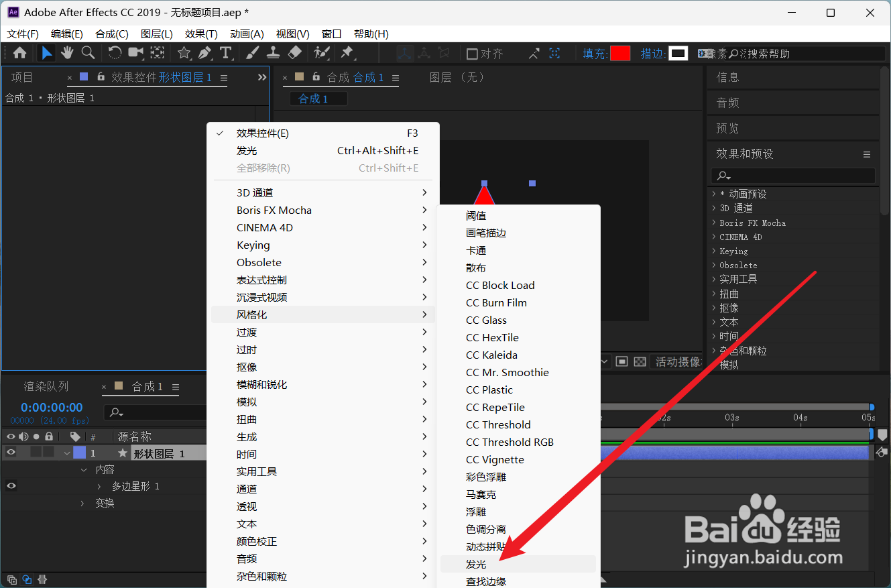Screen dimensions: 891x588
Task: Expand 多边星形 1 in the timeline
Action: 99,485
